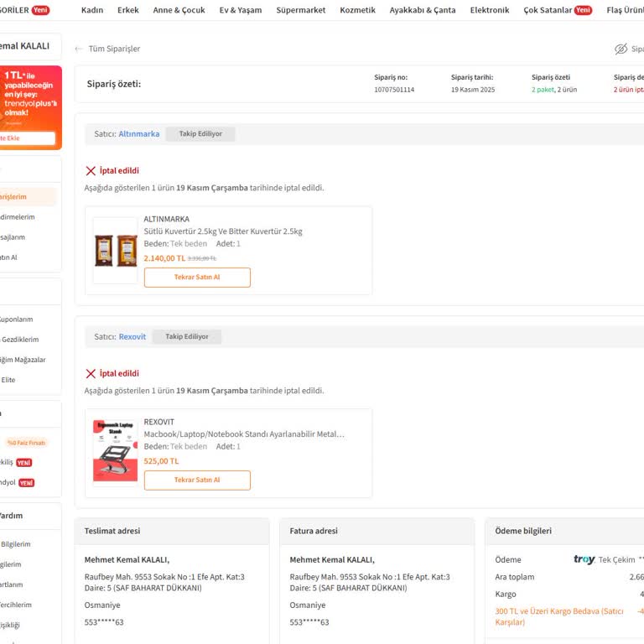Click Tekrar Satın Al for Rexovit laptop stand
Screen dimensions: 644x644
pyautogui.click(x=197, y=480)
